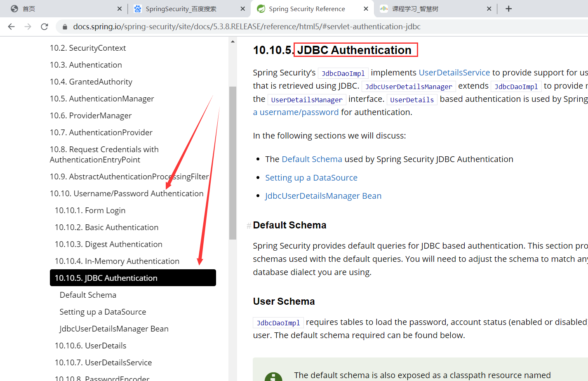The height and width of the screenshot is (381, 588).
Task: Click the sidebar scrollbar up arrow
Action: tap(233, 42)
